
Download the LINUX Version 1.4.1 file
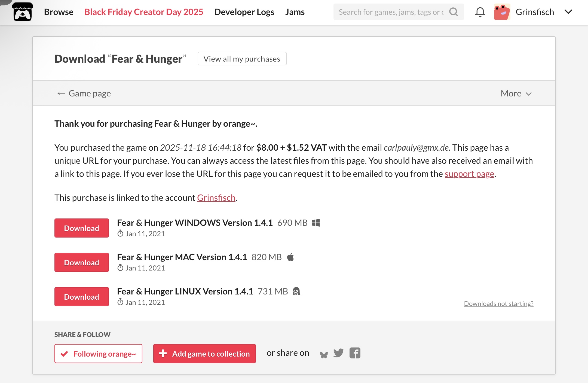click(81, 297)
